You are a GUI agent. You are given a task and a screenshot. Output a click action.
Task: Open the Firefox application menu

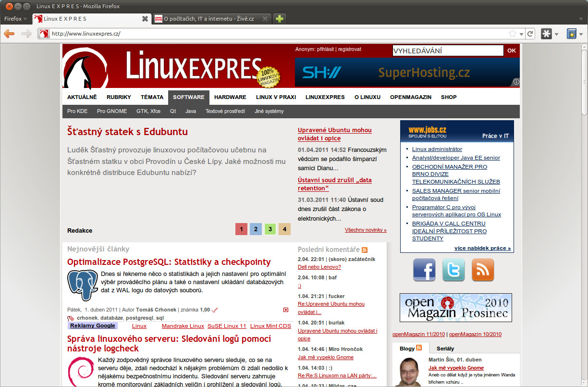coord(16,19)
